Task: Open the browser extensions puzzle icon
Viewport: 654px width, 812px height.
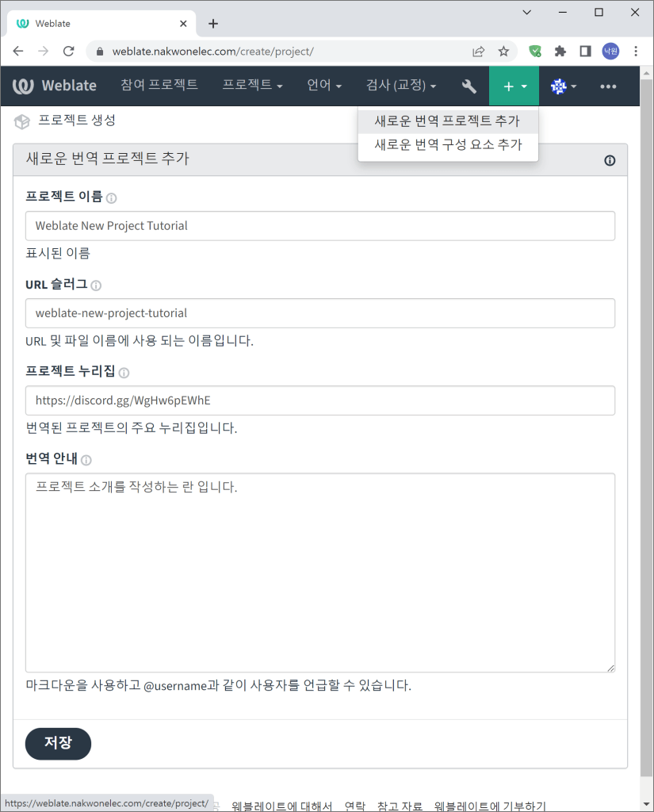Action: pos(560,51)
